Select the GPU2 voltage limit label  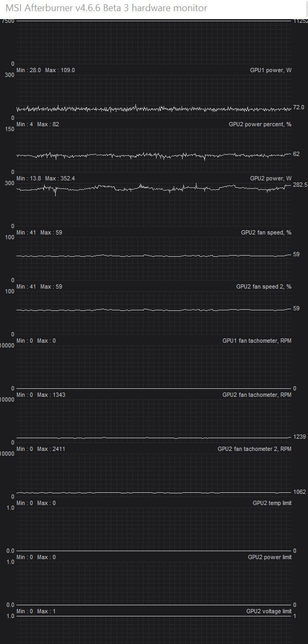[x=269, y=611]
